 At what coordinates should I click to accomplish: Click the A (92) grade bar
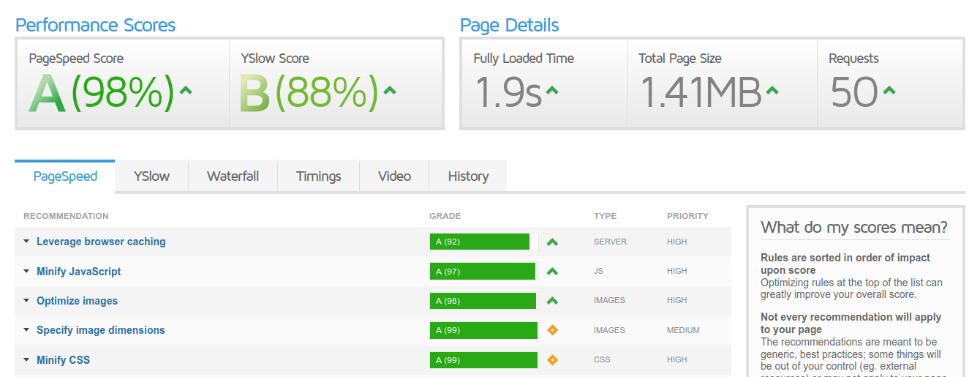484,242
